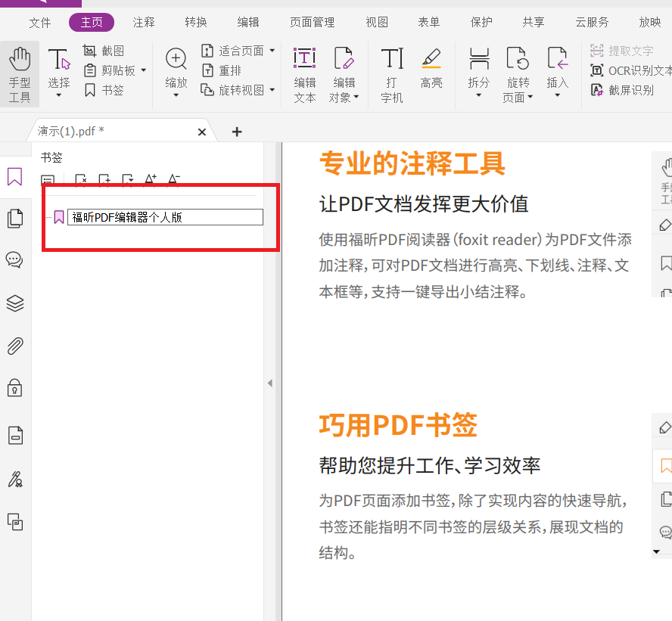Click the add new bookmark icon
672x621 pixels.
104,180
